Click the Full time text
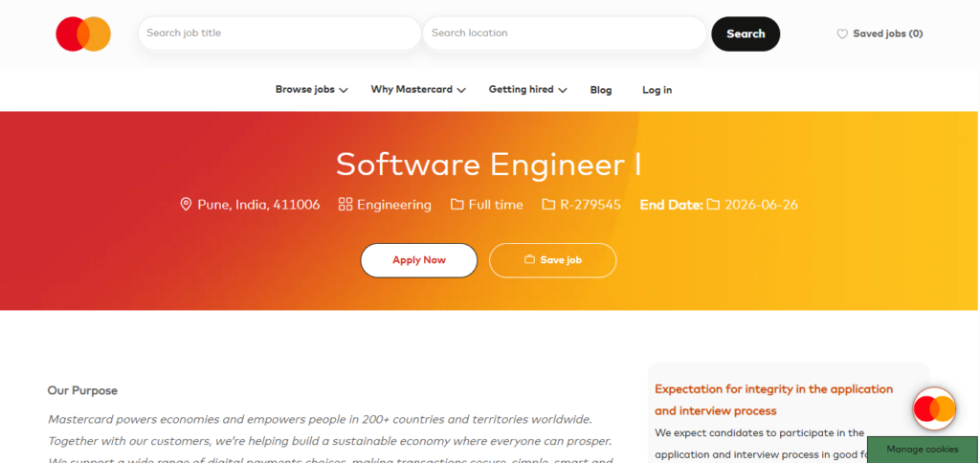 coord(496,205)
